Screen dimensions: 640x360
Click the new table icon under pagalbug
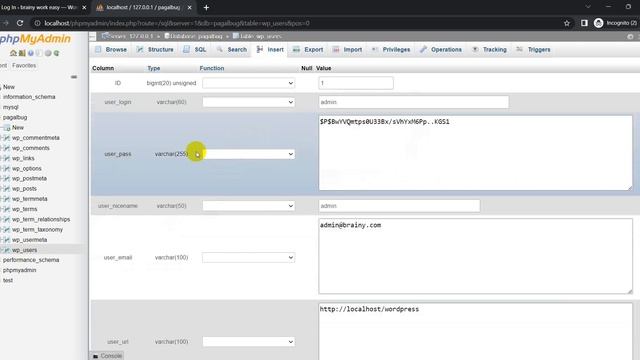tap(7, 128)
